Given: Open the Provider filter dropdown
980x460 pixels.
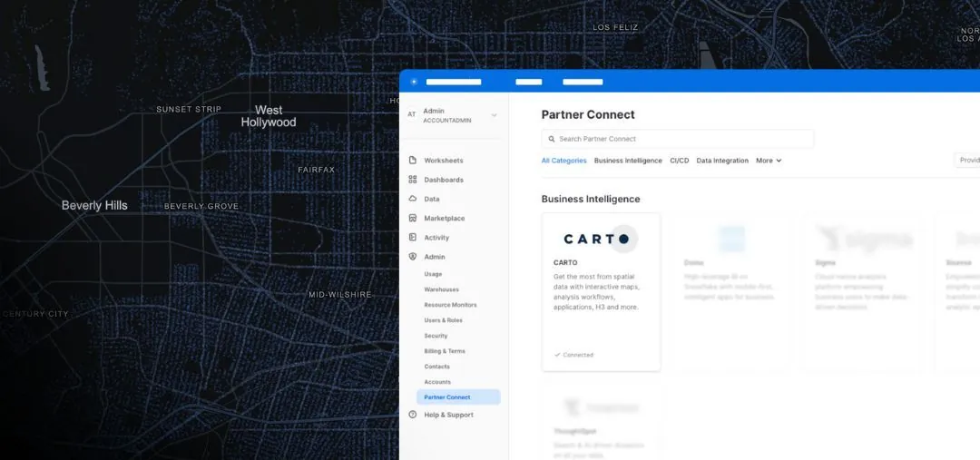Looking at the screenshot, I should tap(968, 161).
